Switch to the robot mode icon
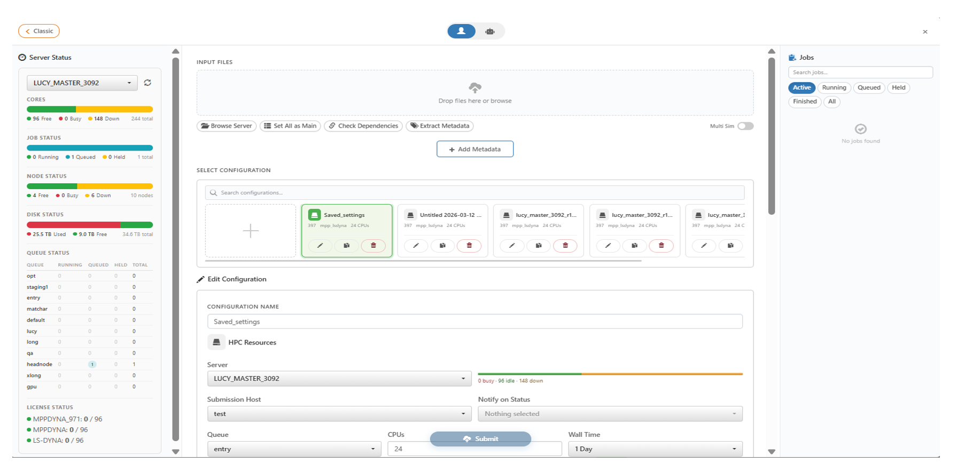This screenshot has height=471, width=980. click(489, 32)
